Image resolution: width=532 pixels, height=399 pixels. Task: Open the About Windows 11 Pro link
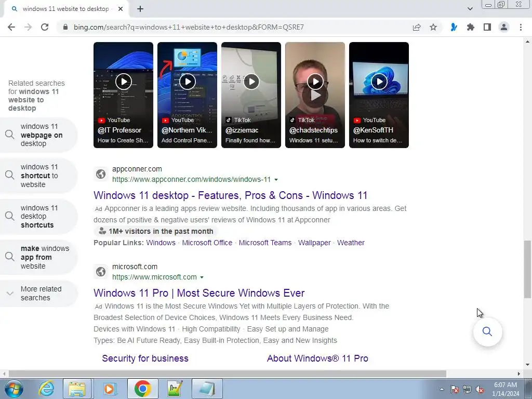pos(317,358)
